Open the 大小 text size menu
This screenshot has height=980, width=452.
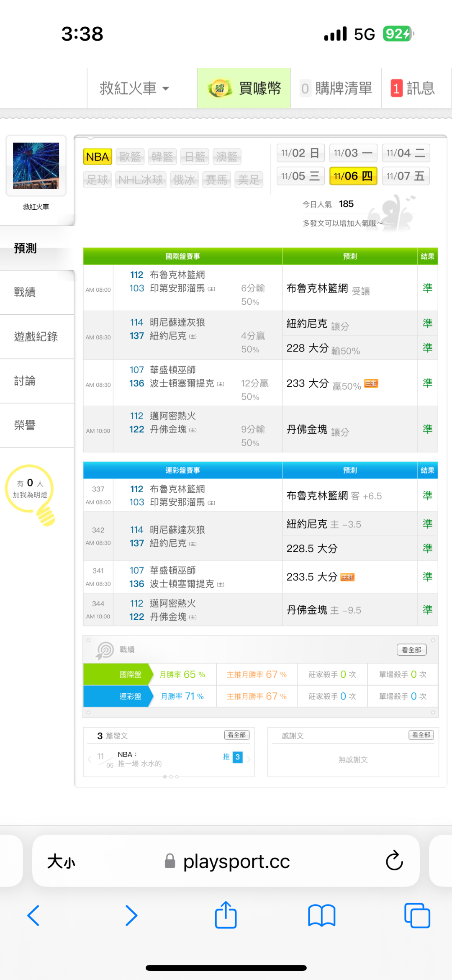[61, 861]
